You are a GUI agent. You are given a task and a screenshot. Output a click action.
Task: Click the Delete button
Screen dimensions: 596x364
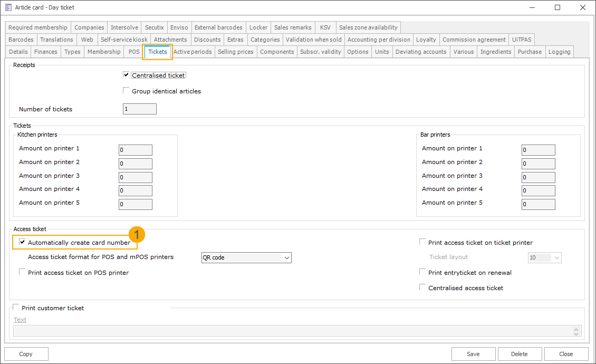pos(520,354)
